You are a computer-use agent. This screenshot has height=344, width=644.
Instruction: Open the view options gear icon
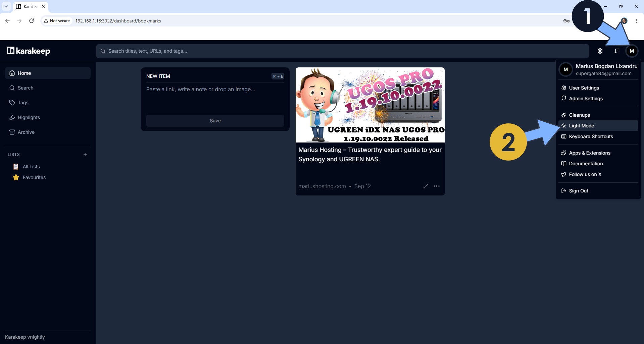point(600,51)
